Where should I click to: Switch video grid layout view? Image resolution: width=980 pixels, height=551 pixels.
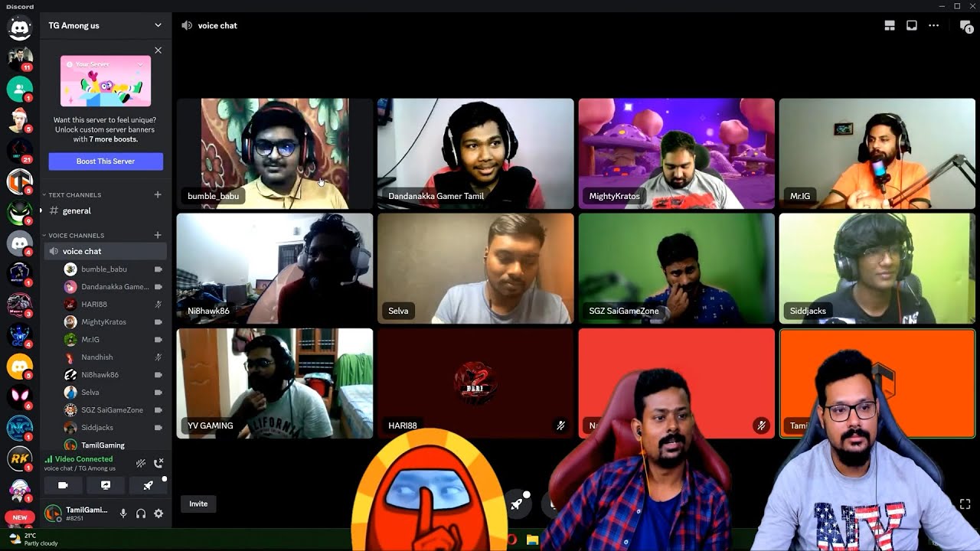tap(890, 25)
